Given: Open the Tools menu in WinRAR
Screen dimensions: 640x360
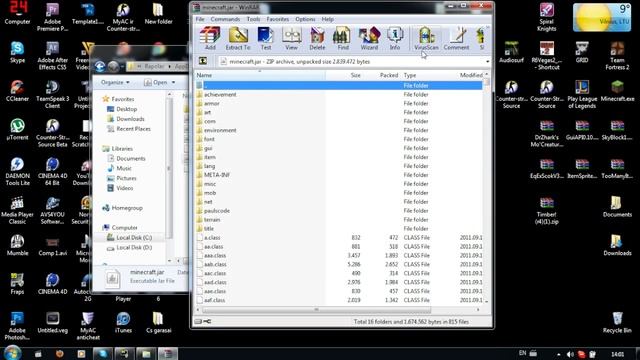Looking at the screenshot, I should (253, 19).
